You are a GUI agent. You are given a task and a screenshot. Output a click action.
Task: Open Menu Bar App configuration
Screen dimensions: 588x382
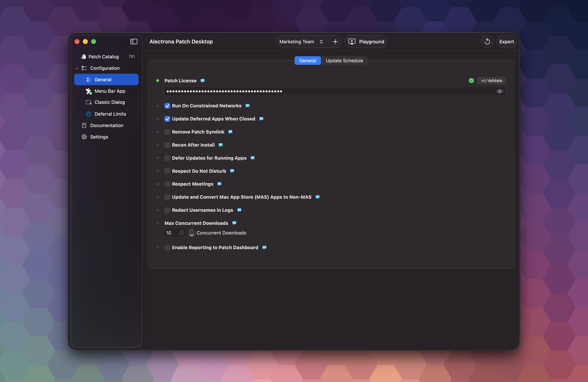pyautogui.click(x=106, y=91)
